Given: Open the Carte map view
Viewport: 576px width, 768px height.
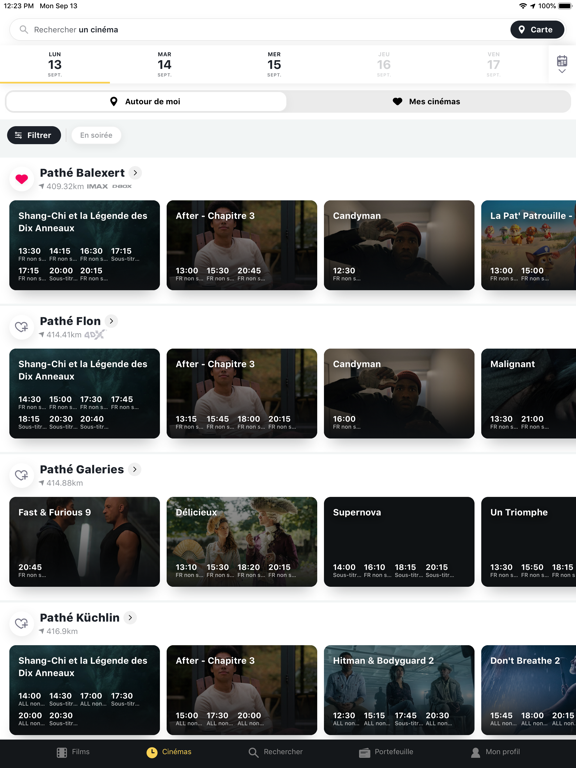Looking at the screenshot, I should coord(537,29).
